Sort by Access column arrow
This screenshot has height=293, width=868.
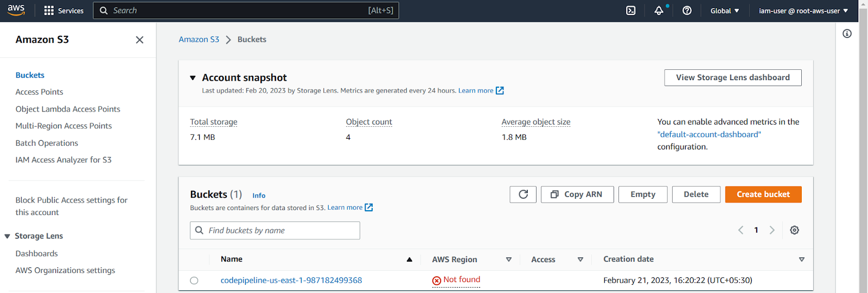pos(580,259)
